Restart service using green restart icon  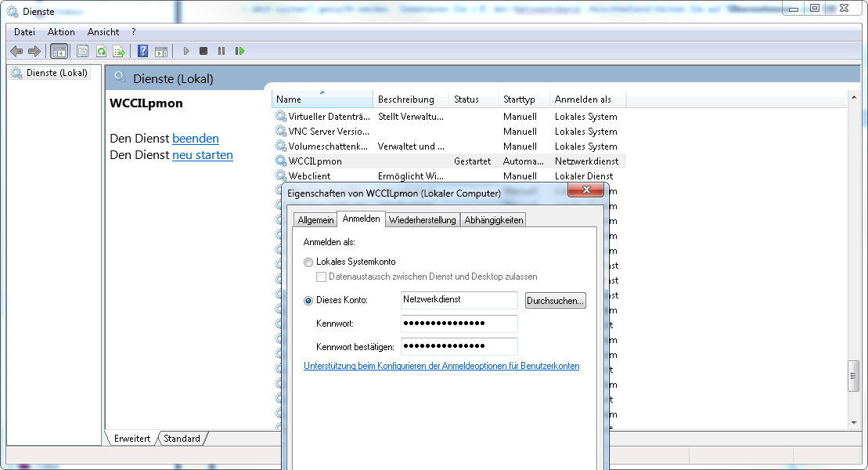tap(240, 51)
